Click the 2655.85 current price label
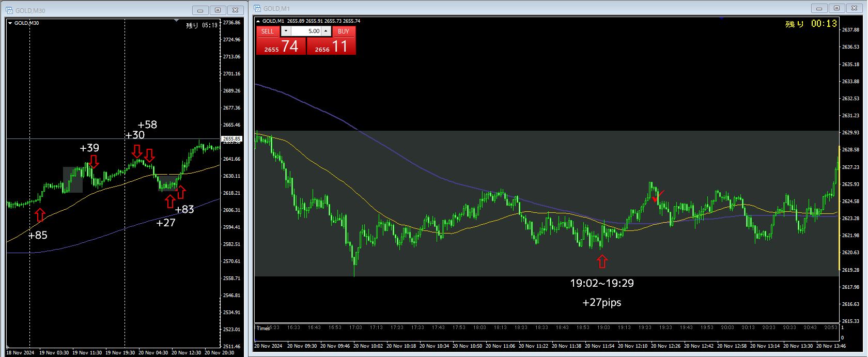This screenshot has width=868, height=357. point(231,139)
